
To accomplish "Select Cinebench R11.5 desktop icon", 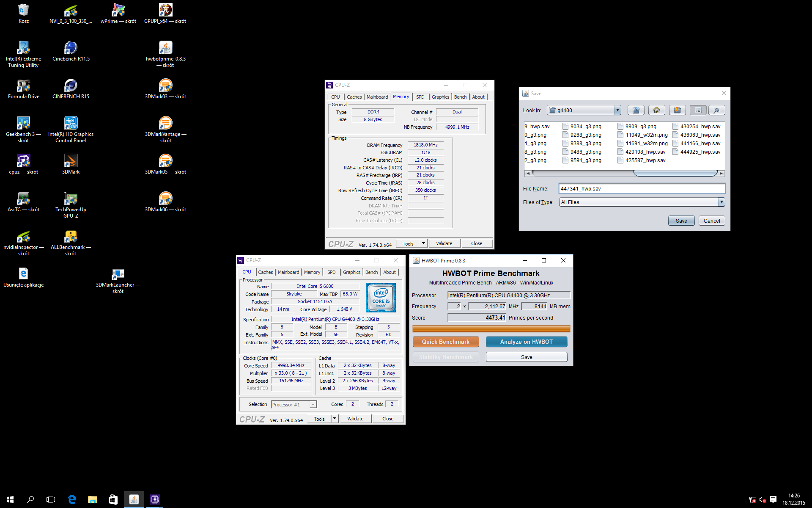I will point(71,51).
